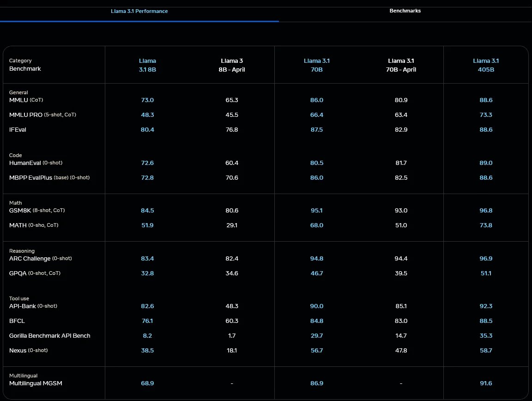Click Multilingual MGSM score 91.6
532x401 pixels.
(x=486, y=383)
